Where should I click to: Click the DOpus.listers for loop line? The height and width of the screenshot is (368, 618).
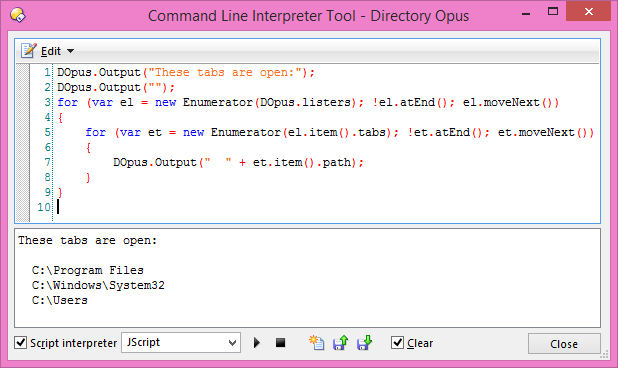click(308, 102)
